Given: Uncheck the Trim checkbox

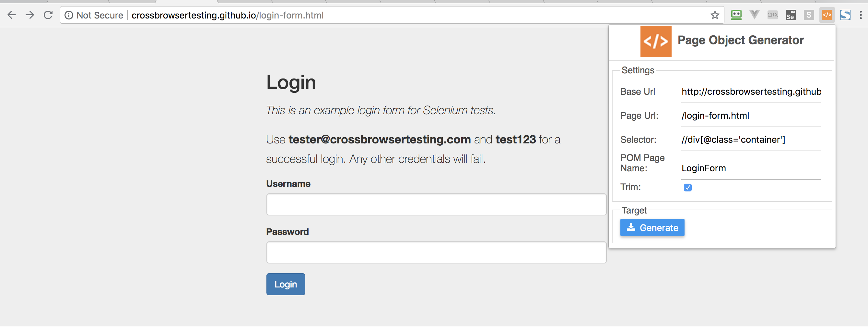Looking at the screenshot, I should (x=688, y=187).
